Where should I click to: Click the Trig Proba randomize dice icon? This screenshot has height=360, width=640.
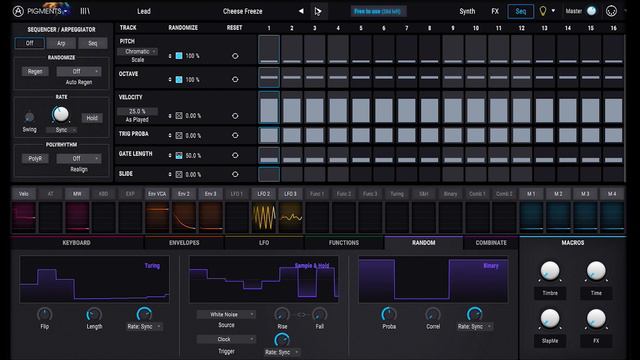[x=179, y=135]
